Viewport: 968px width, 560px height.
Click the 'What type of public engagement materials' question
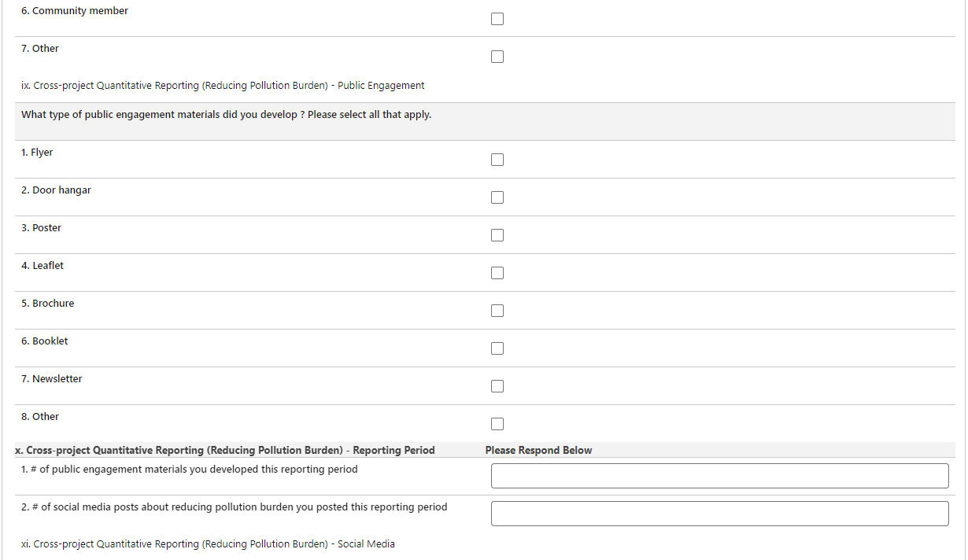pos(226,115)
